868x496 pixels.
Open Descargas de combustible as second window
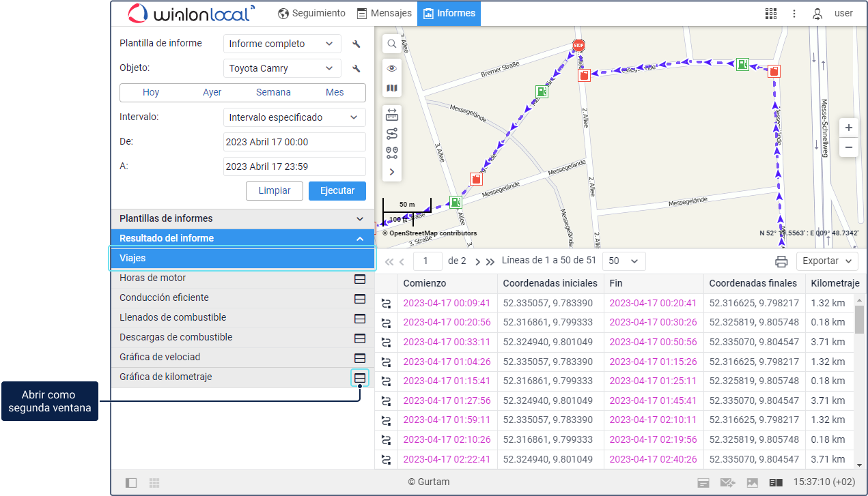[x=360, y=338]
